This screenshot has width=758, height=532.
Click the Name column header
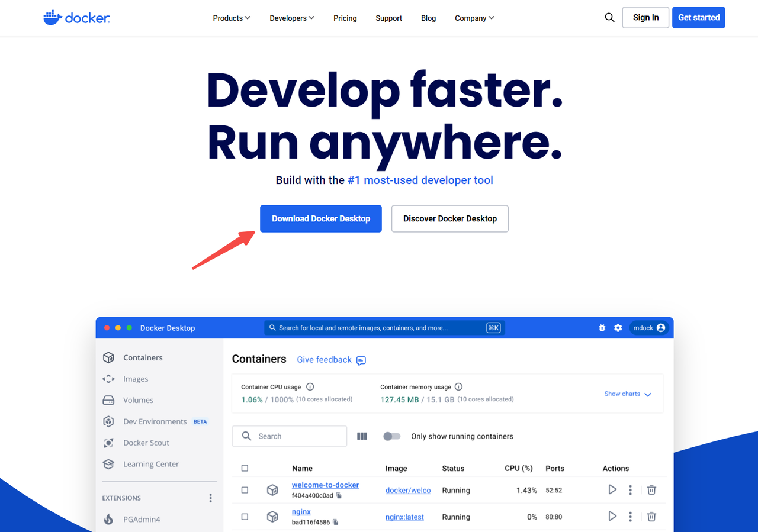click(x=302, y=469)
